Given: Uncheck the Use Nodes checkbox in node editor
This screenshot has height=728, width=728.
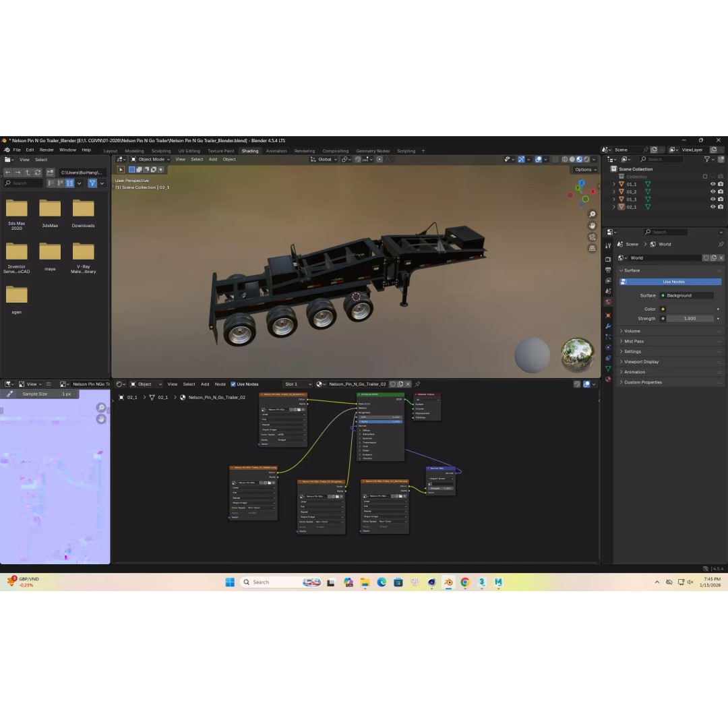Looking at the screenshot, I should (x=233, y=384).
